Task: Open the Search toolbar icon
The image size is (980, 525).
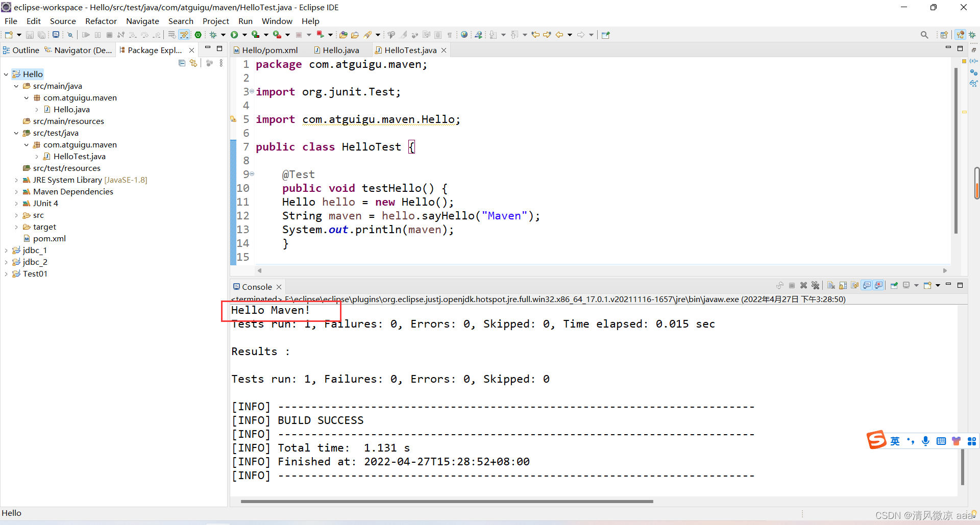Action: (x=924, y=35)
